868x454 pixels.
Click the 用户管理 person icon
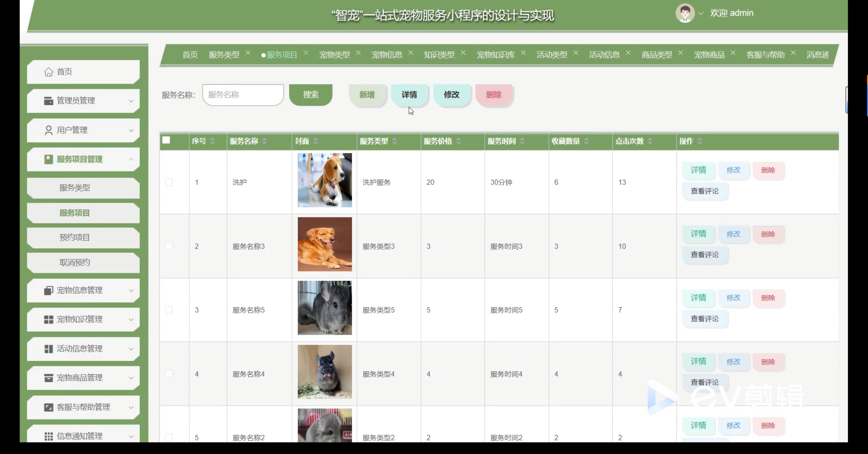48,130
